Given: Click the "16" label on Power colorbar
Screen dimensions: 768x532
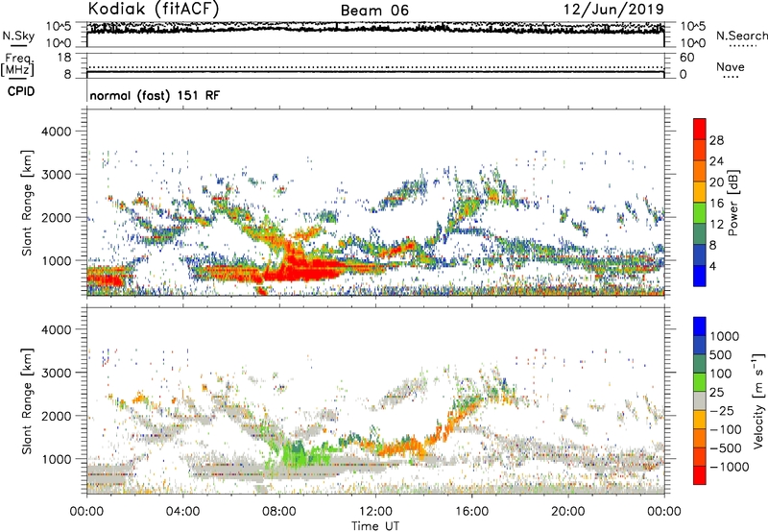Looking at the screenshot, I should coord(716,204).
